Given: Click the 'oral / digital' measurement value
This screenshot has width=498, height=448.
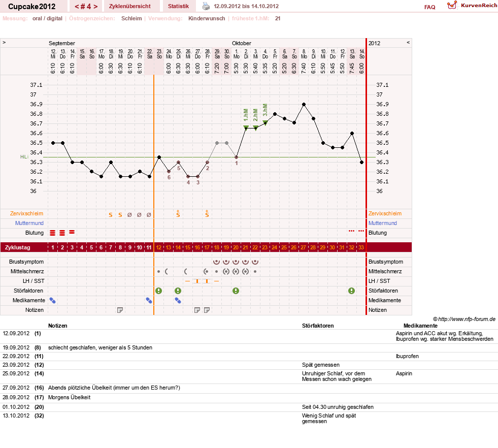Looking at the screenshot, I should tap(47, 18).
